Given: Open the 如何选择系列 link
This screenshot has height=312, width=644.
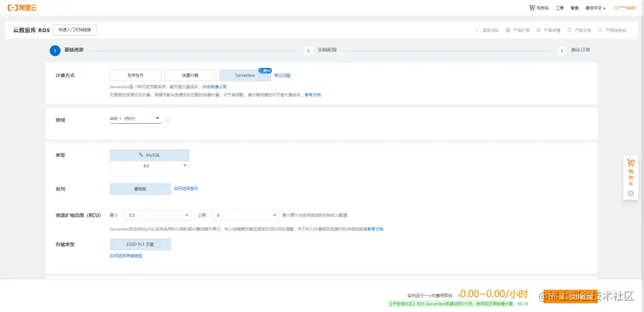Looking at the screenshot, I should click(x=186, y=189).
